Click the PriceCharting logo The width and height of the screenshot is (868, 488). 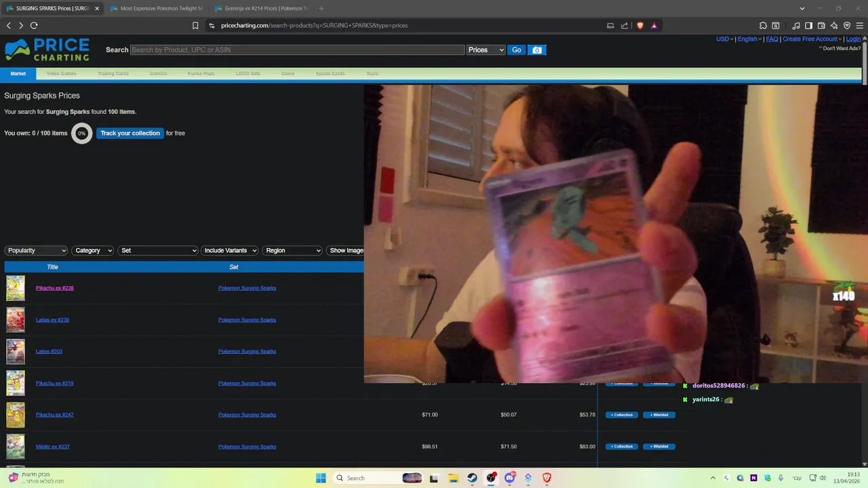click(x=47, y=49)
